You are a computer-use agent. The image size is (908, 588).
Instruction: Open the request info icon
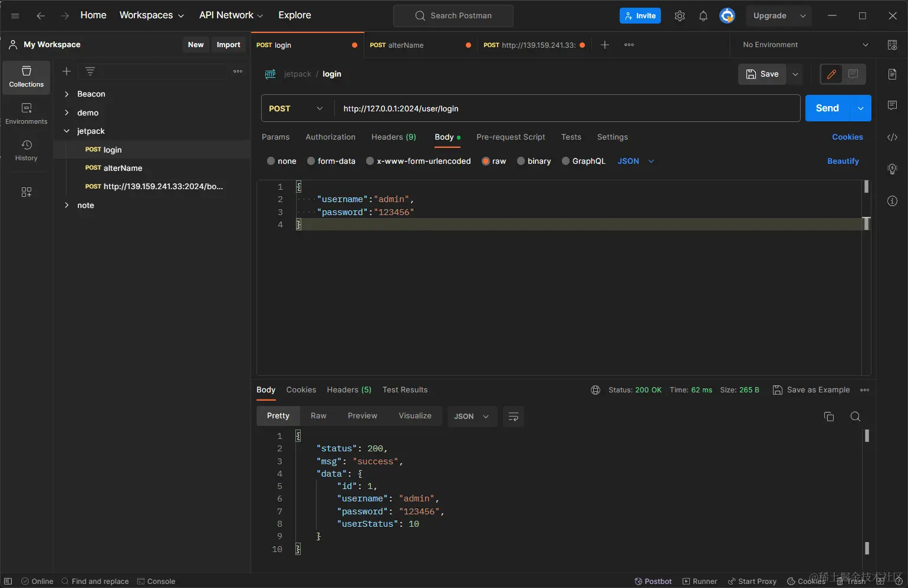892,201
